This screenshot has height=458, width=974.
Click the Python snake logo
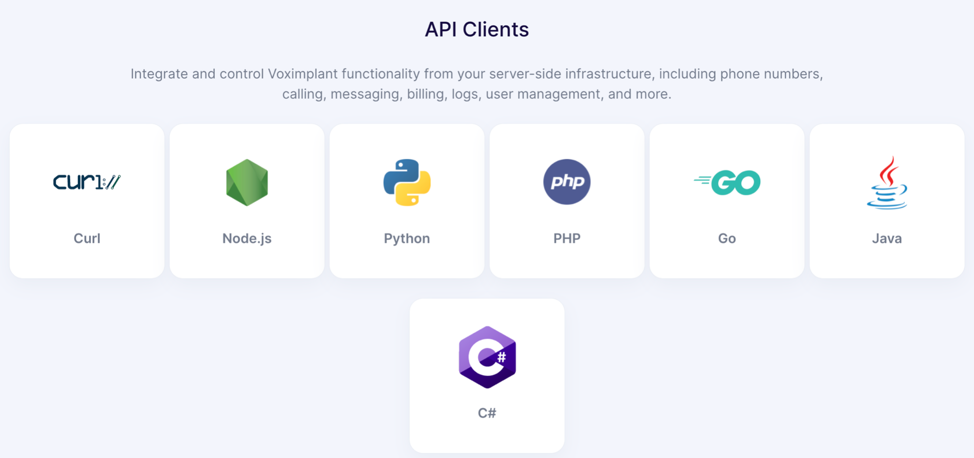point(407,182)
